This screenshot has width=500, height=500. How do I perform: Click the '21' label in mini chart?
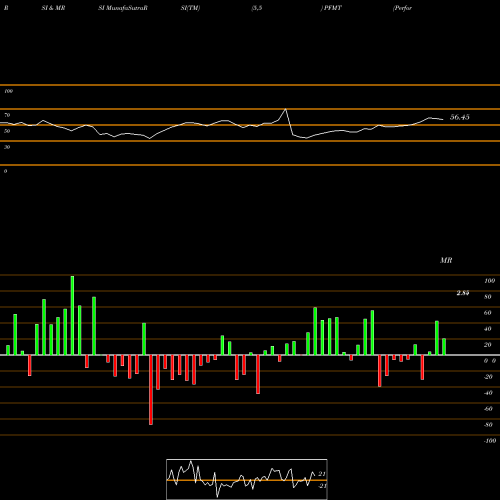(322, 474)
